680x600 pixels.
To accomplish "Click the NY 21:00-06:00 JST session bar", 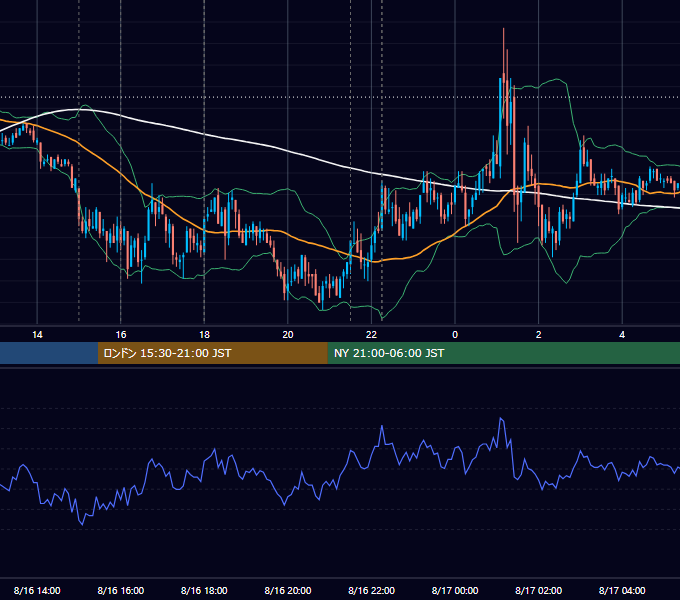I will click(x=503, y=353).
